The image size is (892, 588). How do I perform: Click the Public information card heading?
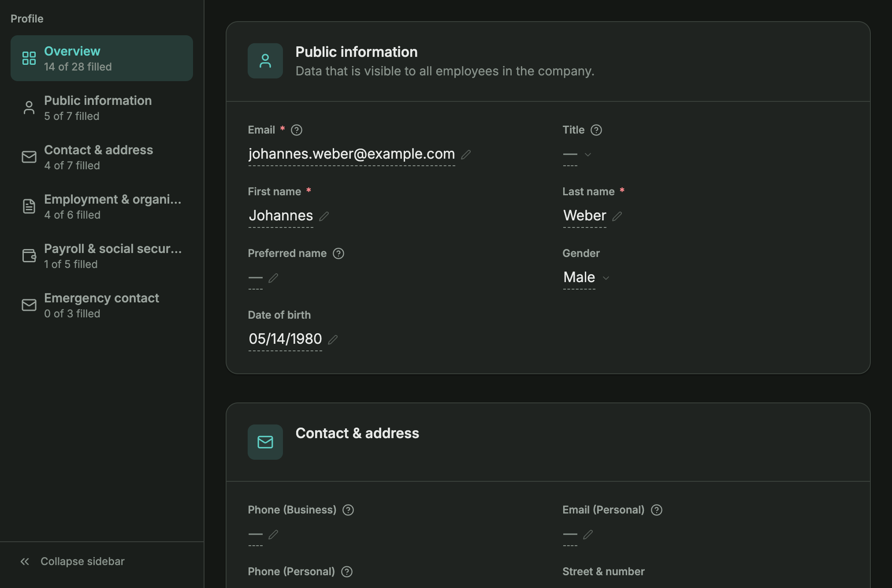(357, 52)
